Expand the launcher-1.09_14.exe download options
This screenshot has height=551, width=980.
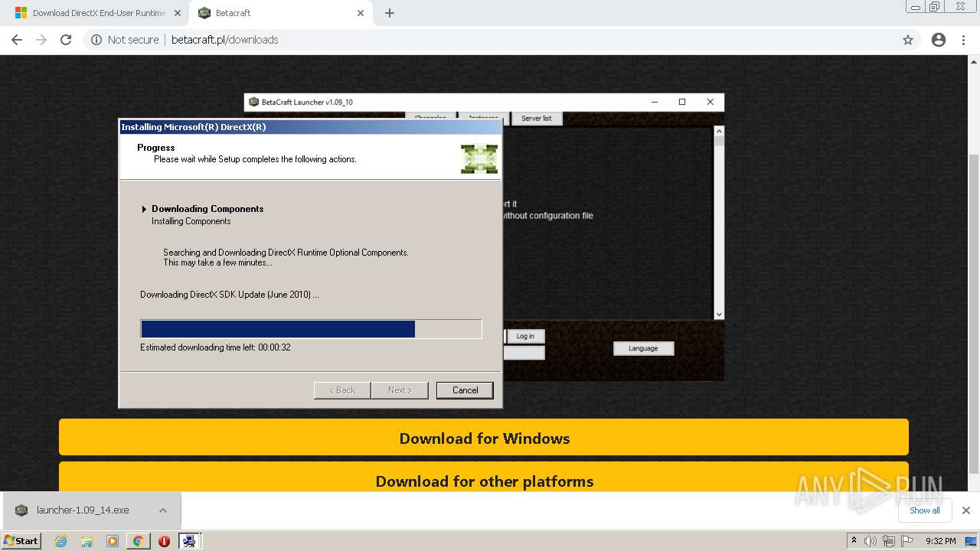pos(163,510)
